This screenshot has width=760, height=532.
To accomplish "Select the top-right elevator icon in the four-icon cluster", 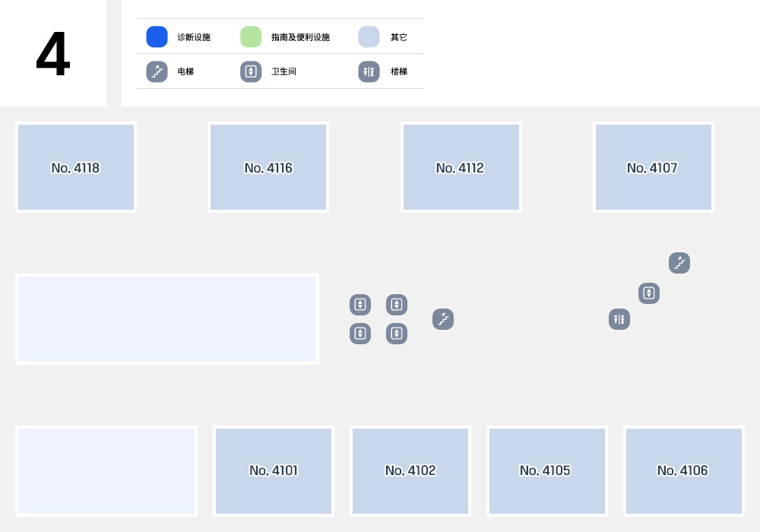I will (x=397, y=305).
